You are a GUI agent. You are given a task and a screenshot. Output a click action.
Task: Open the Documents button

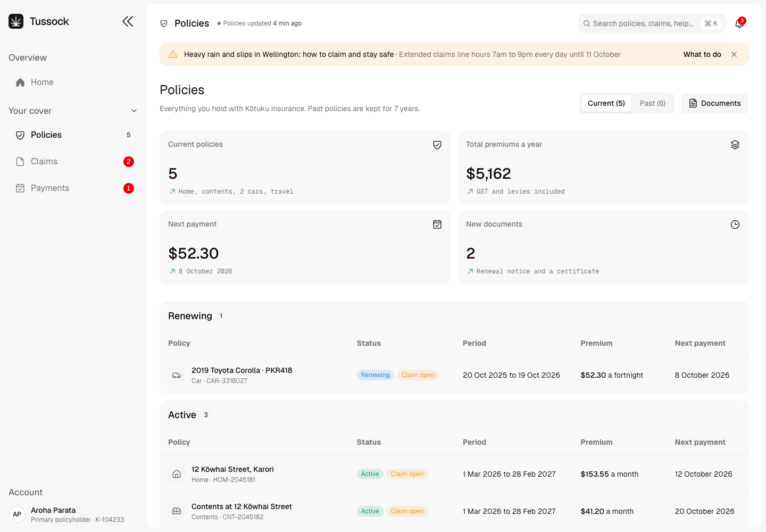pyautogui.click(x=714, y=103)
